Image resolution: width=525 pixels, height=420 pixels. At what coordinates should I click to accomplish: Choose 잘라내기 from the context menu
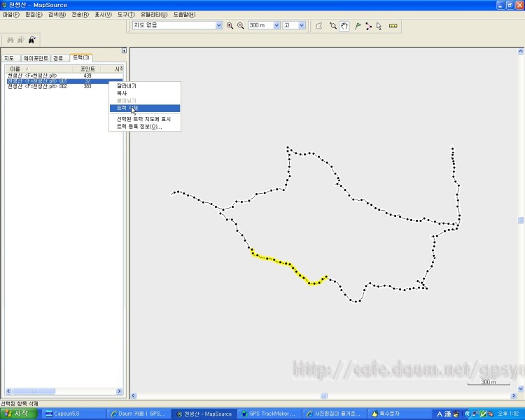(x=145, y=85)
